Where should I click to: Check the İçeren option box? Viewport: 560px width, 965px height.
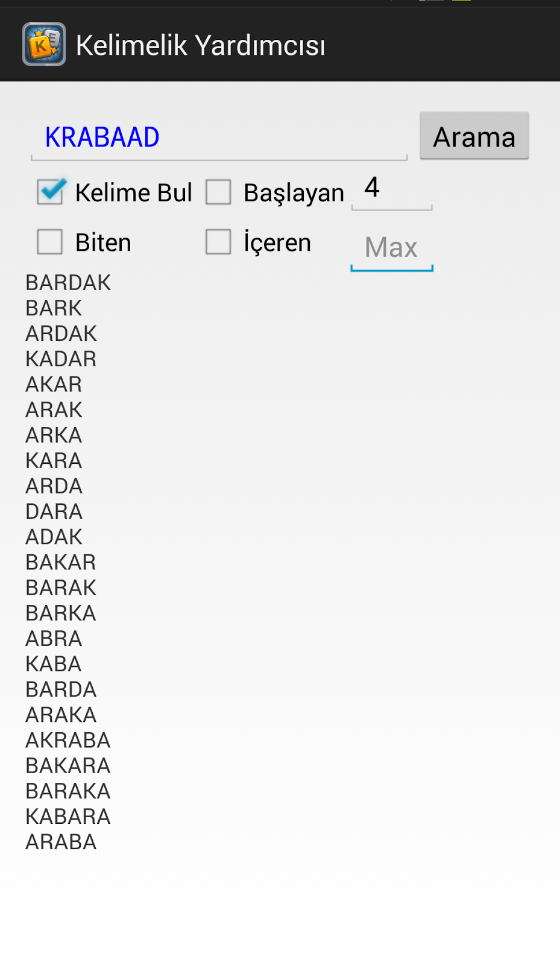[218, 242]
